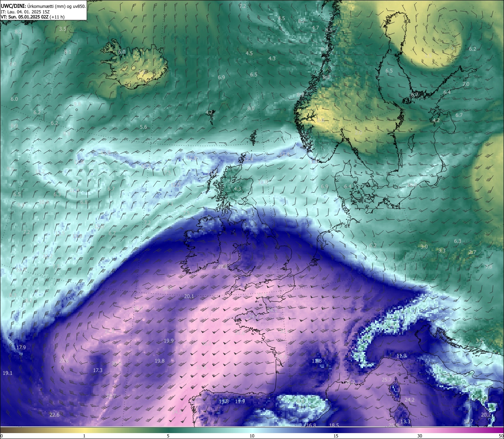Click the map value 18.5
Viewport: 504px width, 439px height.
coord(334,425)
